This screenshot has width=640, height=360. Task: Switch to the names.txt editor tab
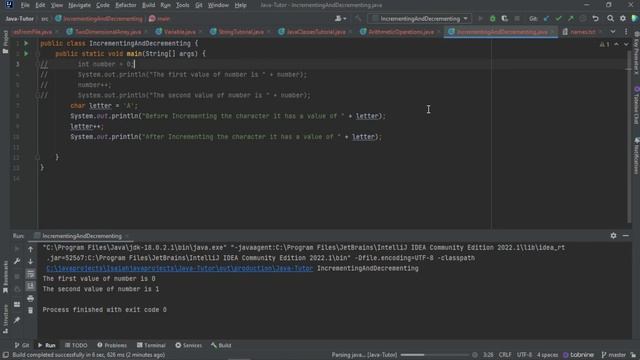tap(582, 32)
